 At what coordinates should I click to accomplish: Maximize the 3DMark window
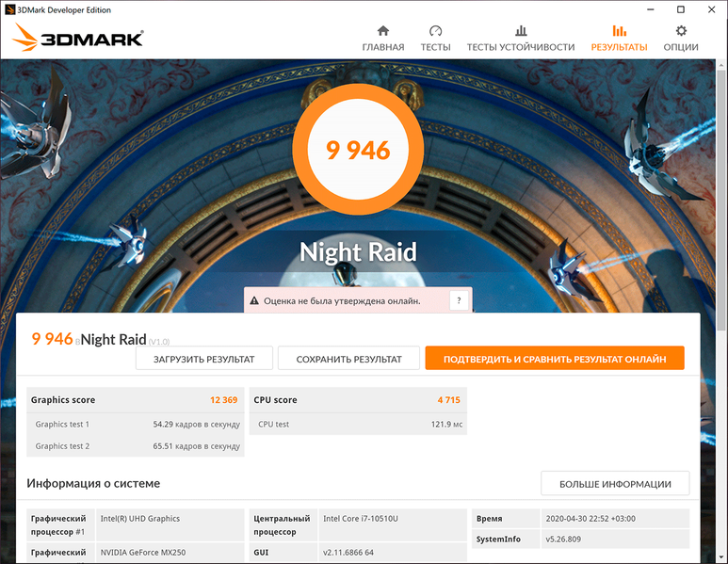(x=681, y=9)
